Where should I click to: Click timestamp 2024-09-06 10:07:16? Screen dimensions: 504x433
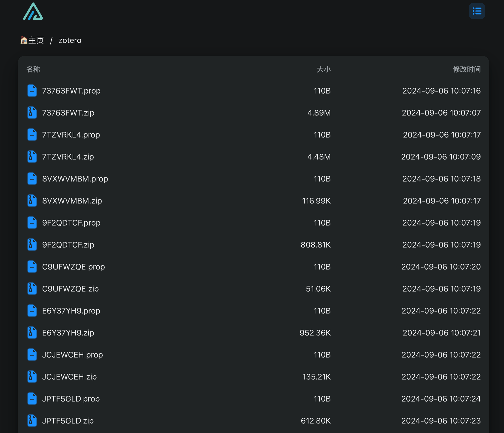(441, 91)
